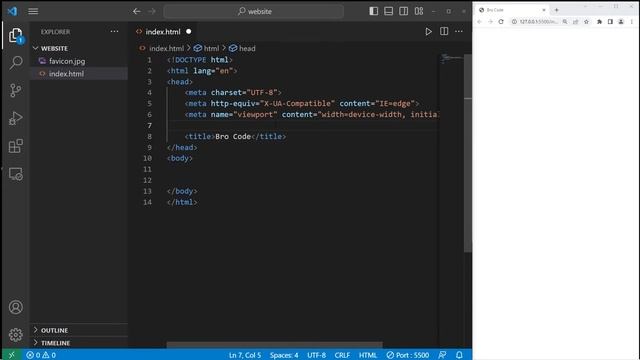
Task: Open the Manage gear settings icon
Action: click(x=16, y=335)
